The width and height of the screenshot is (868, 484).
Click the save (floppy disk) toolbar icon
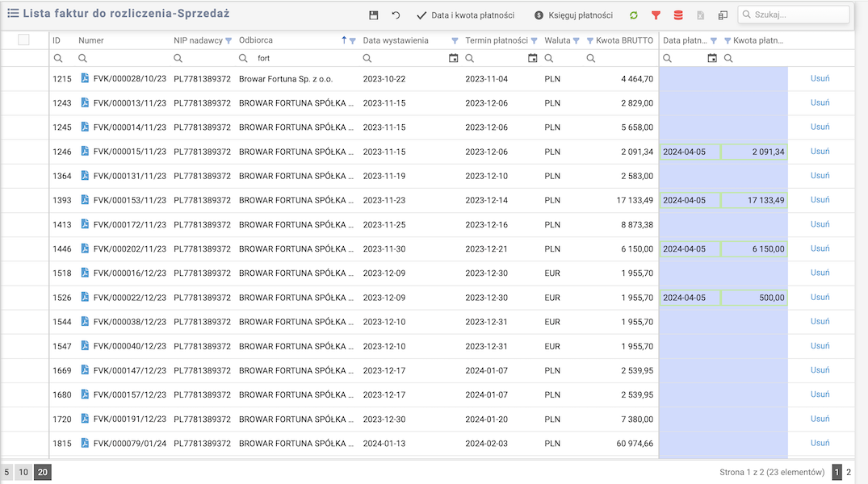tap(373, 15)
